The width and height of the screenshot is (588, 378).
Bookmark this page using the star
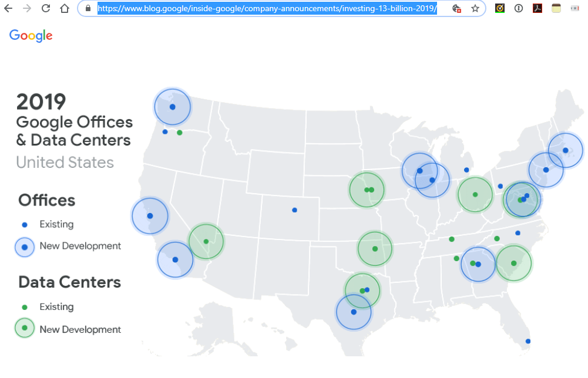coord(476,8)
